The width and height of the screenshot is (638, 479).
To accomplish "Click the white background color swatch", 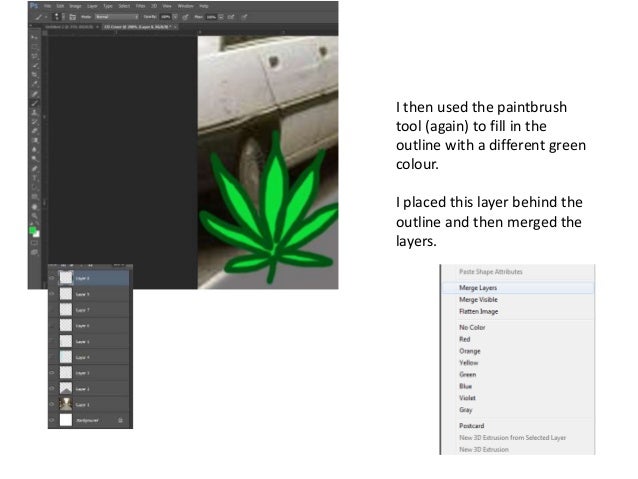I will pyautogui.click(x=37, y=235).
